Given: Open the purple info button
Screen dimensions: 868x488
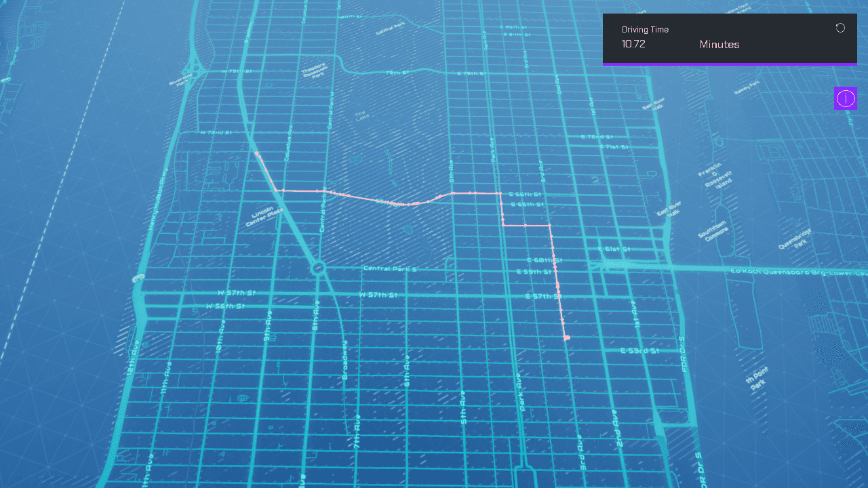Looking at the screenshot, I should [846, 98].
